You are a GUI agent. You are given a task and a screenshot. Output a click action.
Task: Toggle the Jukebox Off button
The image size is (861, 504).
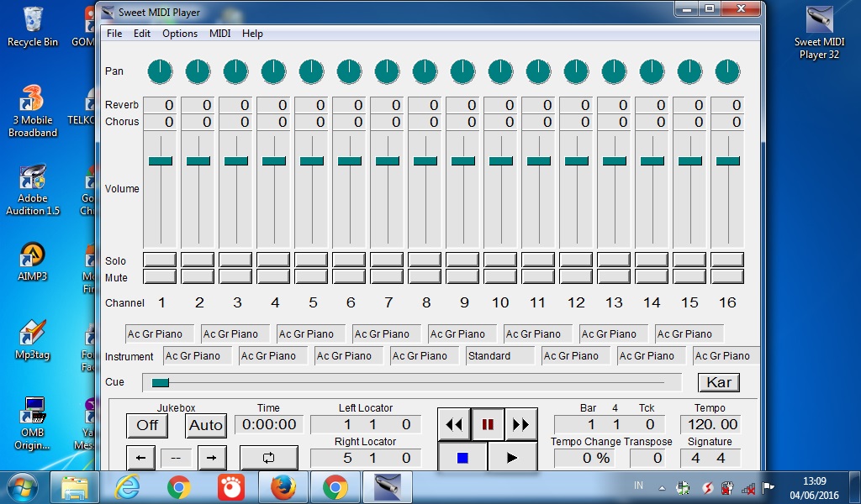(x=147, y=426)
